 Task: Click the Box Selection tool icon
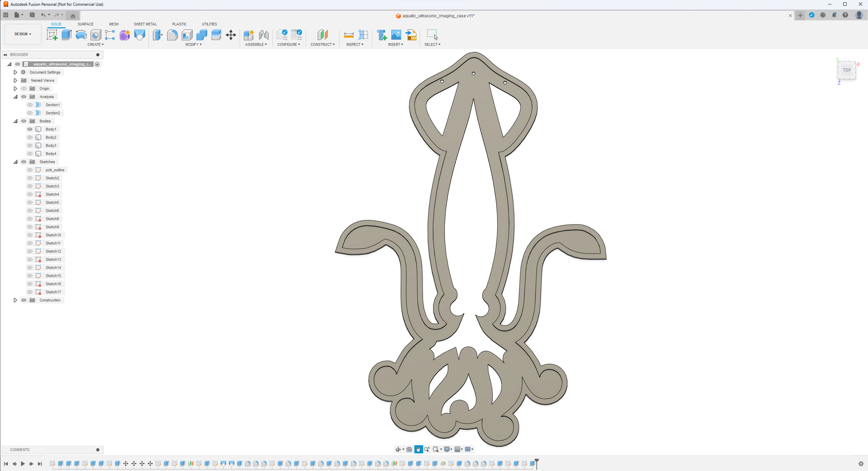[433, 35]
